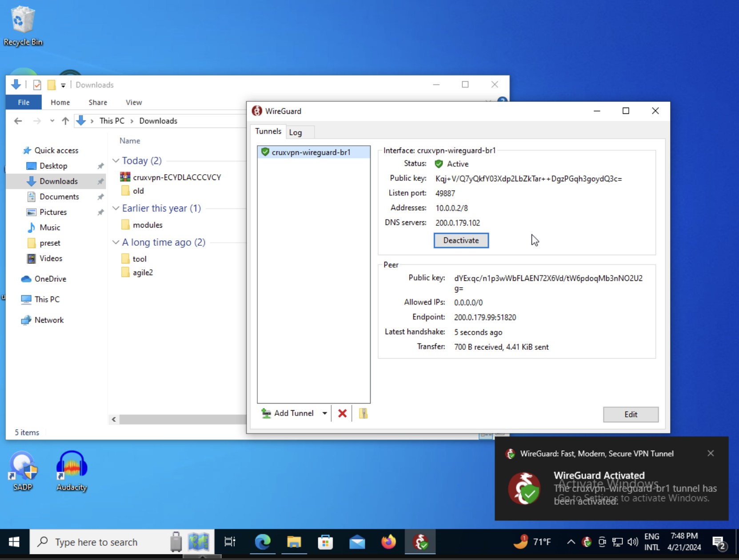Click the export tunnels to zip icon
Image resolution: width=739 pixels, height=560 pixels.
[363, 413]
